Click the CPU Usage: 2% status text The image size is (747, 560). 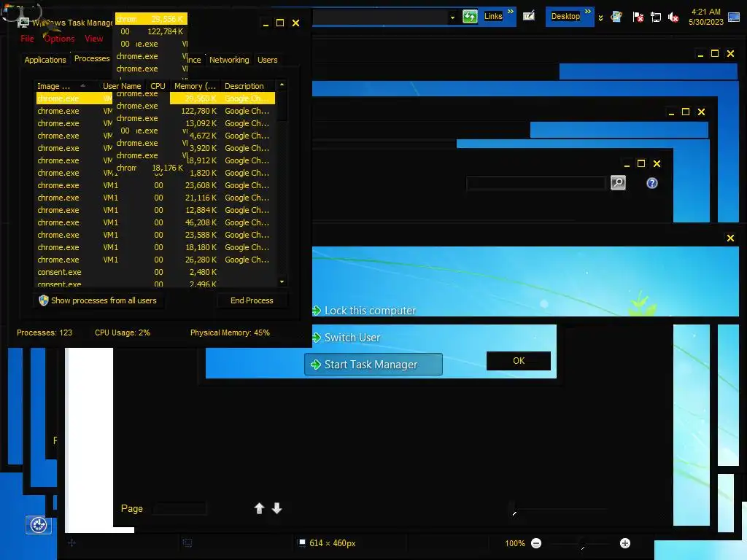[123, 332]
